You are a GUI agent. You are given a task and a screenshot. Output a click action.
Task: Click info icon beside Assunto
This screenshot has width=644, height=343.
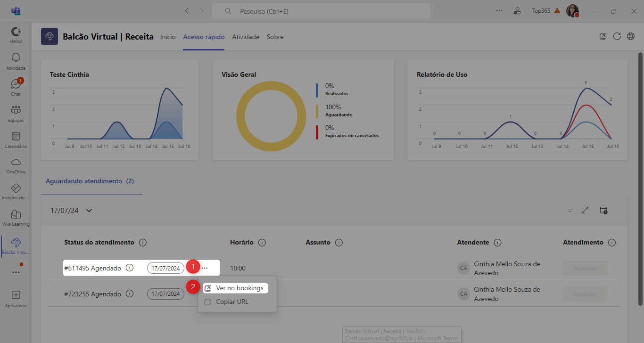click(339, 243)
